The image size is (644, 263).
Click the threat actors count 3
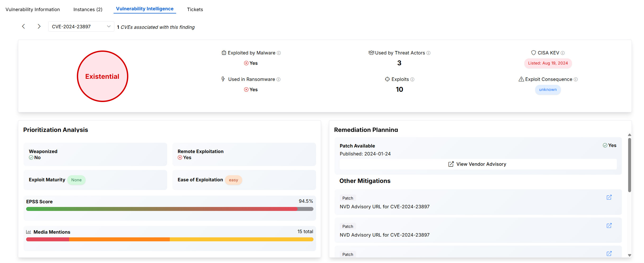[399, 63]
